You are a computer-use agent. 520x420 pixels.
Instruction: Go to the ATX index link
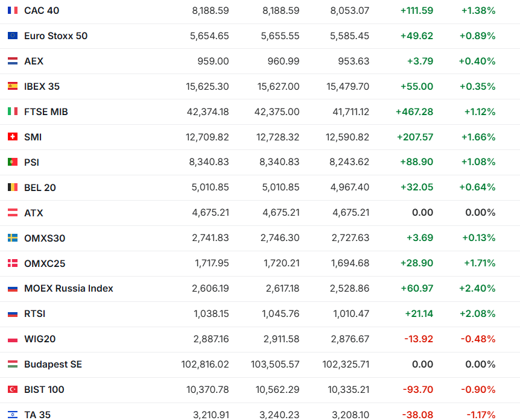coord(34,213)
